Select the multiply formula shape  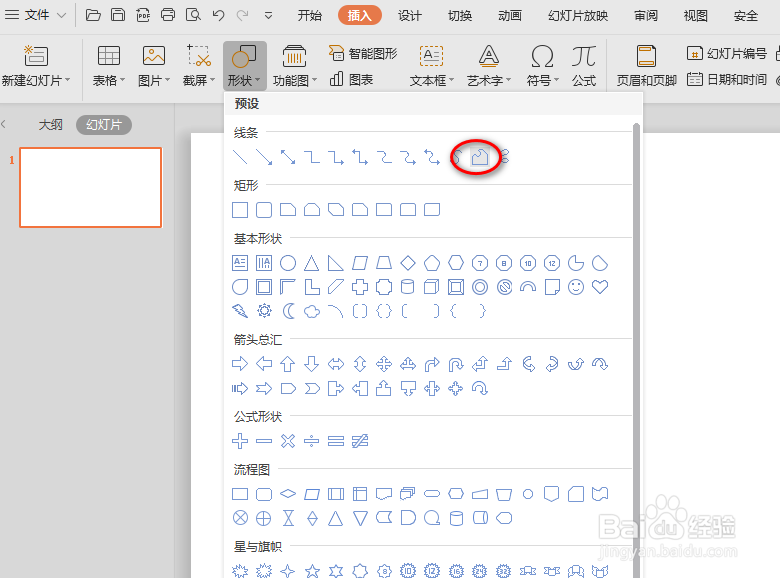click(x=288, y=441)
